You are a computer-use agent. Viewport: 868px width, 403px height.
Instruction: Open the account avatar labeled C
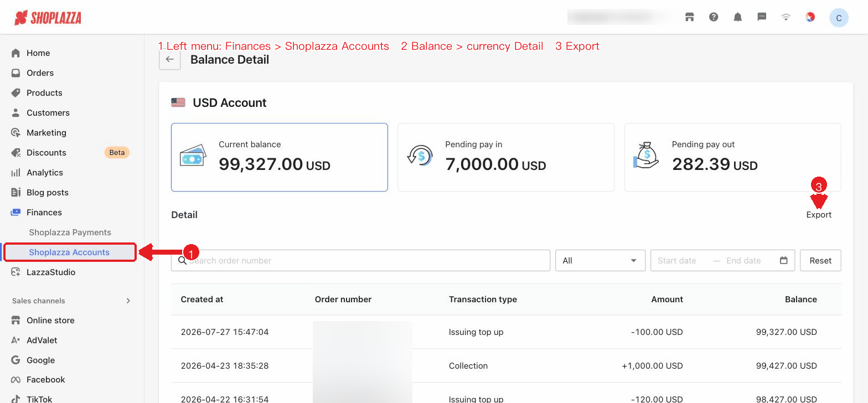click(x=839, y=18)
